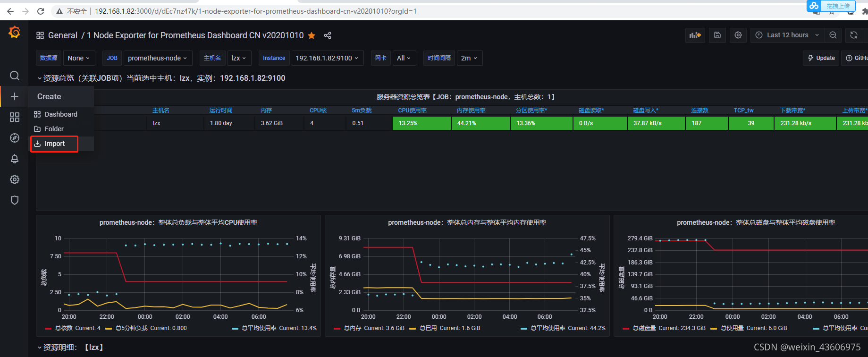Click the cloud upload extension icon
The height and width of the screenshot is (357, 868).
pos(814,6)
